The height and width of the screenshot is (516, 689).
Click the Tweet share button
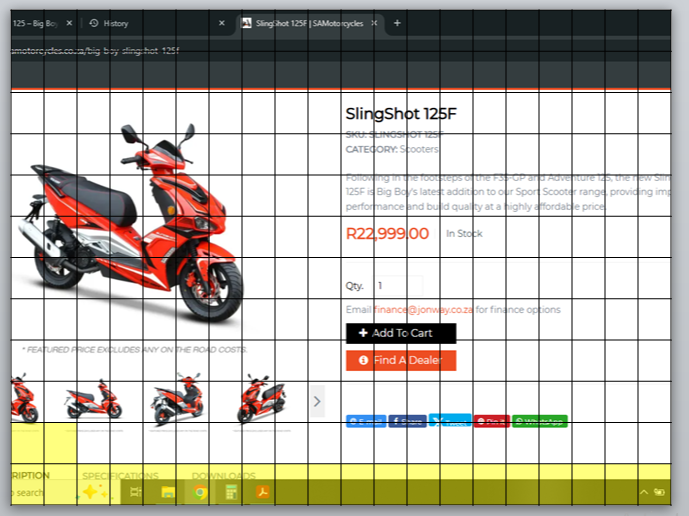450,421
